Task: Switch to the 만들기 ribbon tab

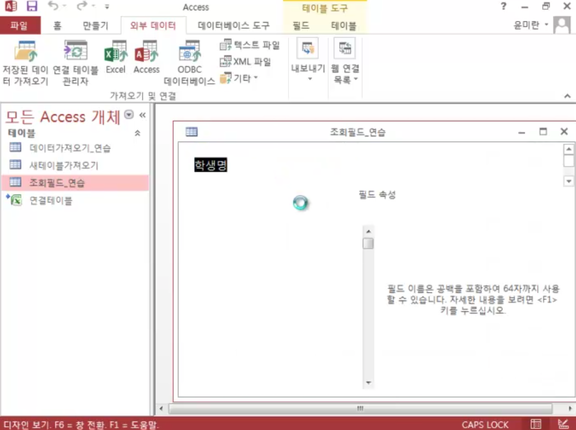Action: point(95,25)
